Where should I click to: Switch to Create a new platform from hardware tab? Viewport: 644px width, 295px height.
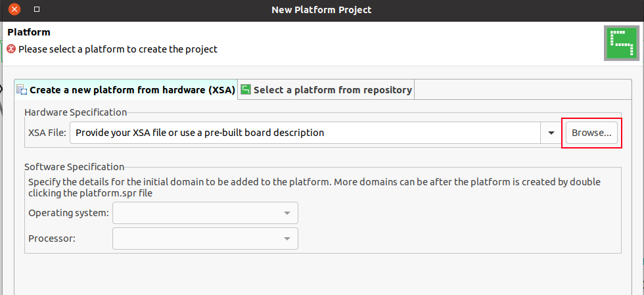tap(126, 89)
